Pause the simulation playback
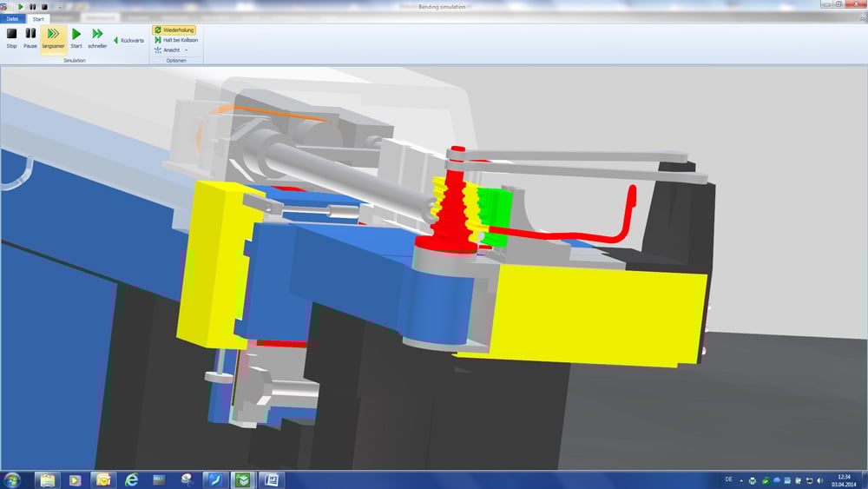The image size is (868, 489). click(x=30, y=38)
